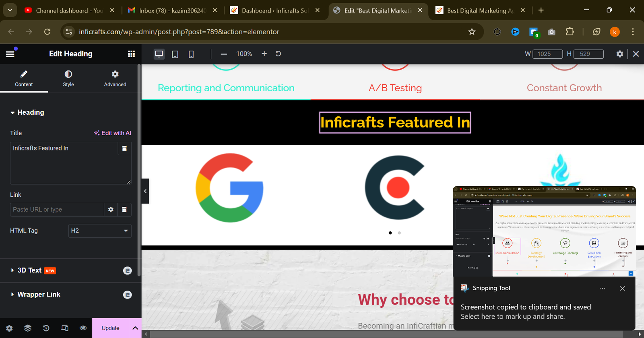
Task: Switch to the Style tab
Action: tap(68, 78)
